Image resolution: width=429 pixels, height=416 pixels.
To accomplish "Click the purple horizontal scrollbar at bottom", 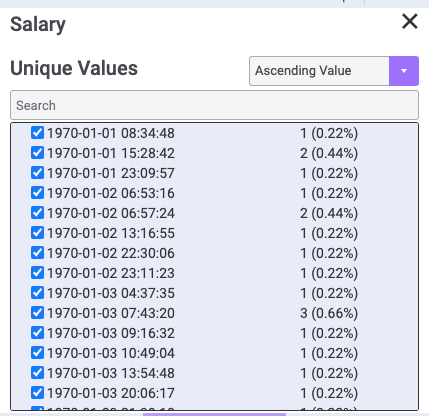I will click(214, 414).
